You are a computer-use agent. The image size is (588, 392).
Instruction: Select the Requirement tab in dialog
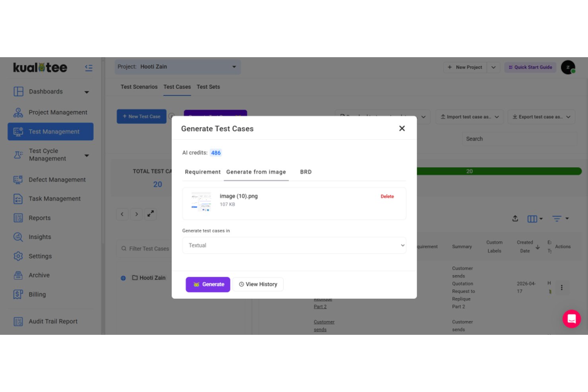pos(203,172)
